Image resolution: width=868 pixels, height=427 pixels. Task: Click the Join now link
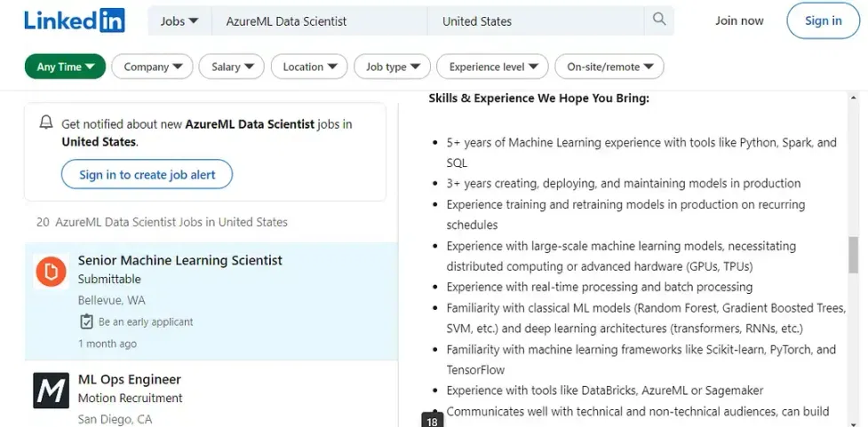[x=739, y=20]
